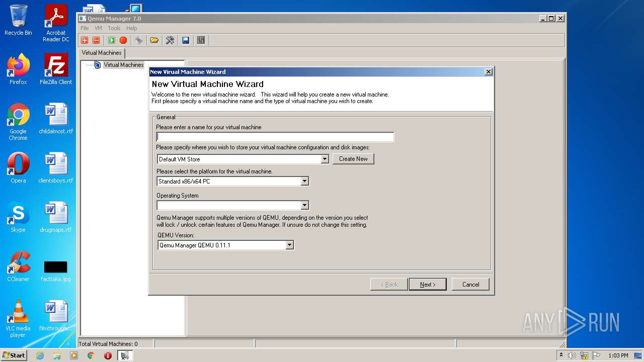Click the greyed disc toolbar icon

pos(139,40)
